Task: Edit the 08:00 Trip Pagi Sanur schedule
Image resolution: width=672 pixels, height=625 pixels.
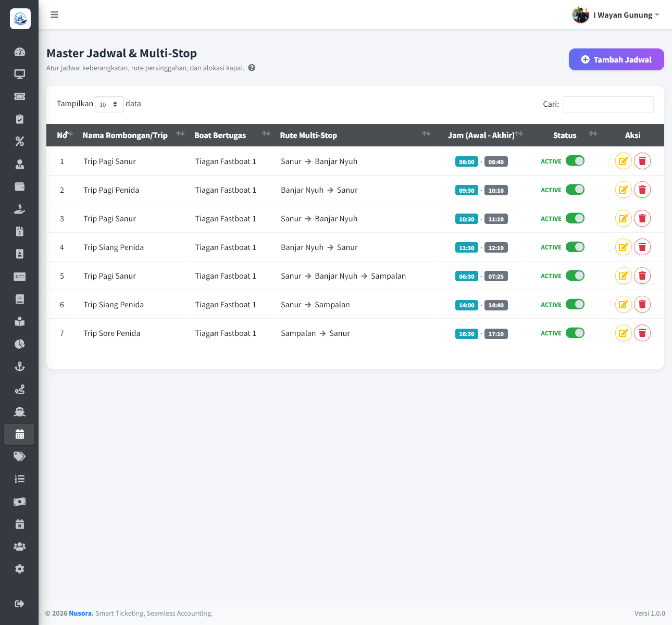Action: click(x=623, y=161)
